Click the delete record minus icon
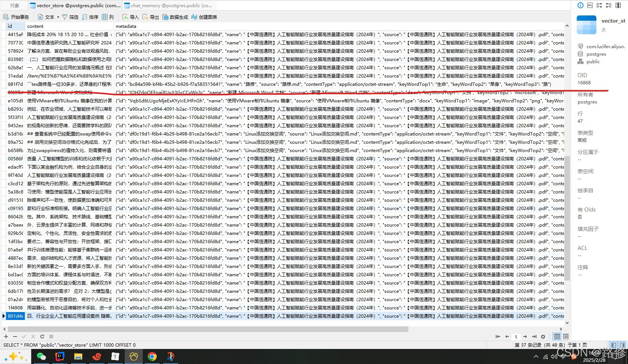Image resolution: width=628 pixels, height=364 pixels. tap(15, 337)
